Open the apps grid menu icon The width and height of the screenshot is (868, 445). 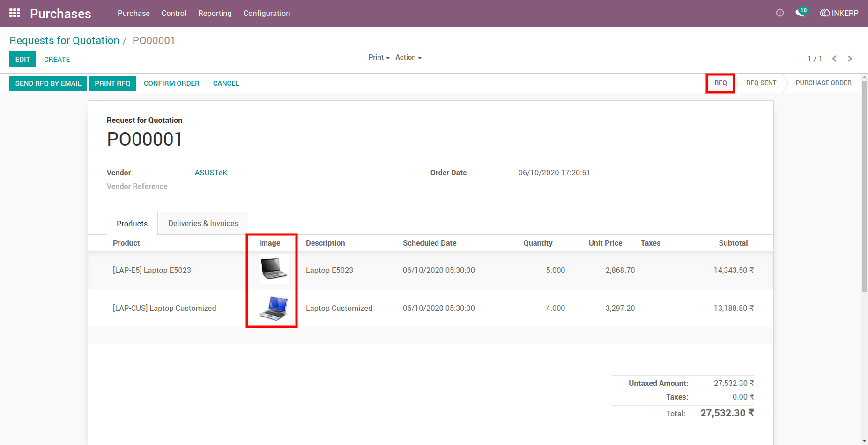15,13
